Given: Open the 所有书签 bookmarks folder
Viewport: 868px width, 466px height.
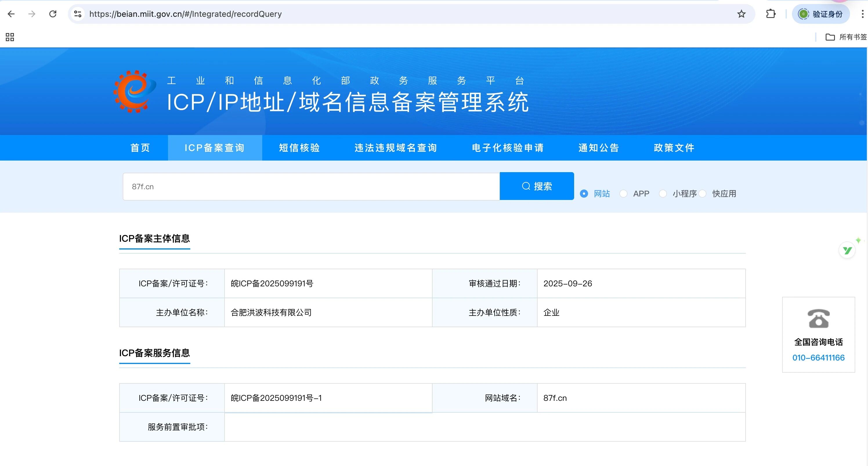Looking at the screenshot, I should 846,37.
